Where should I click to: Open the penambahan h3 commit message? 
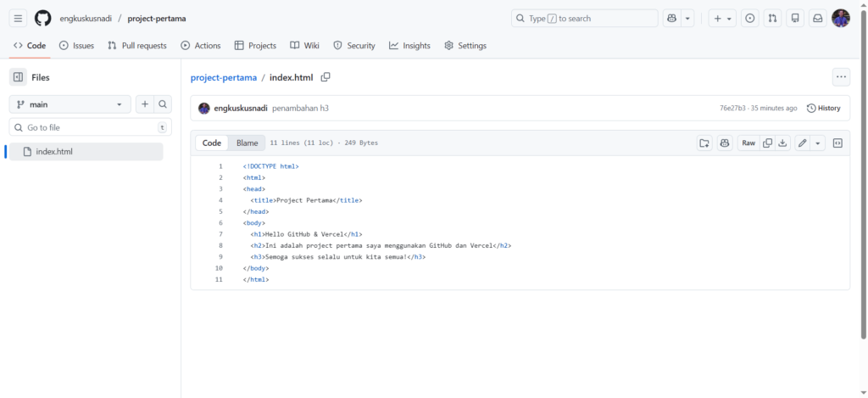coord(301,108)
